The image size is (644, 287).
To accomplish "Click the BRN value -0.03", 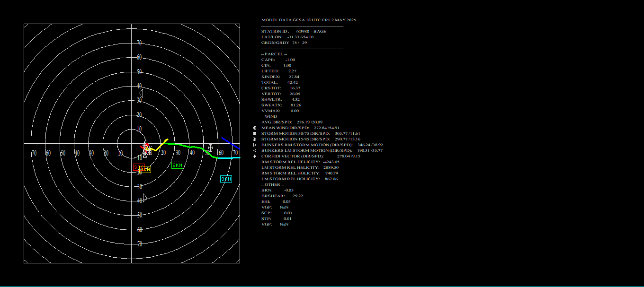I will pos(289,190).
